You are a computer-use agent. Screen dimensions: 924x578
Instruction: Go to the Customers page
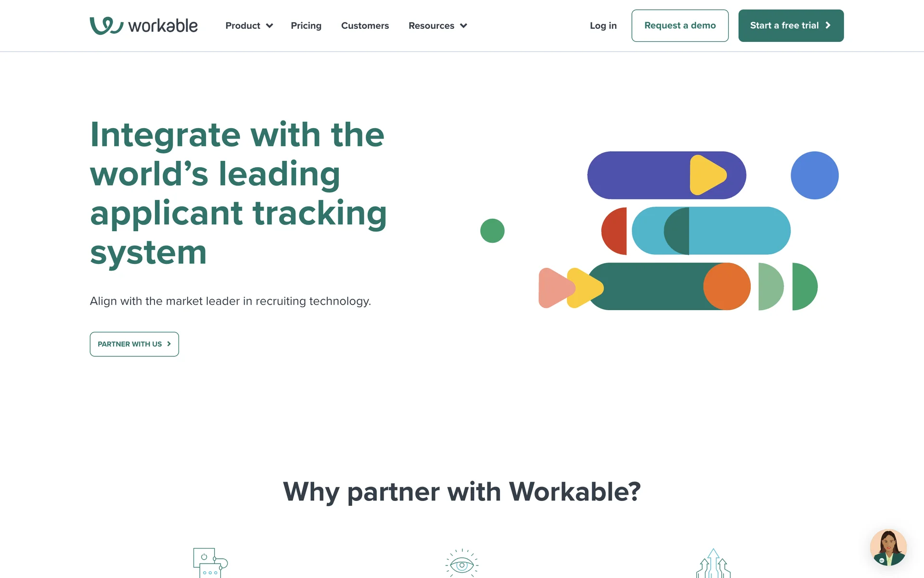click(365, 26)
